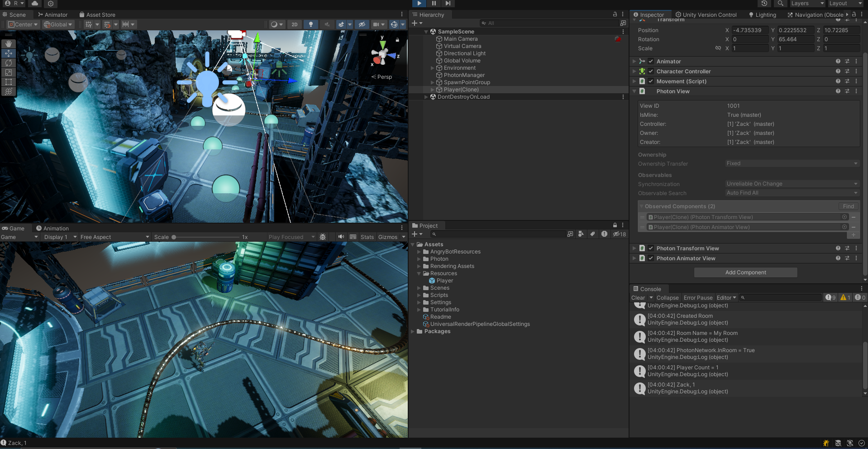Open the Navigation (Obsolete) tab

click(x=816, y=14)
